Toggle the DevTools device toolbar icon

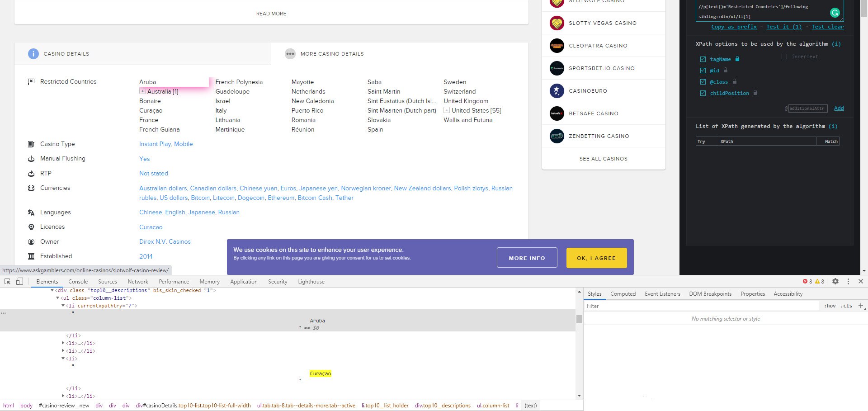[19, 281]
